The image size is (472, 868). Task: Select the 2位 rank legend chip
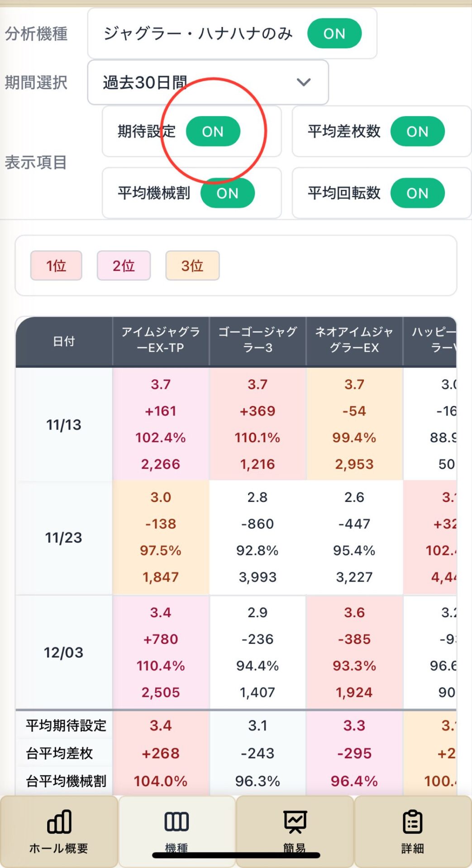124,266
